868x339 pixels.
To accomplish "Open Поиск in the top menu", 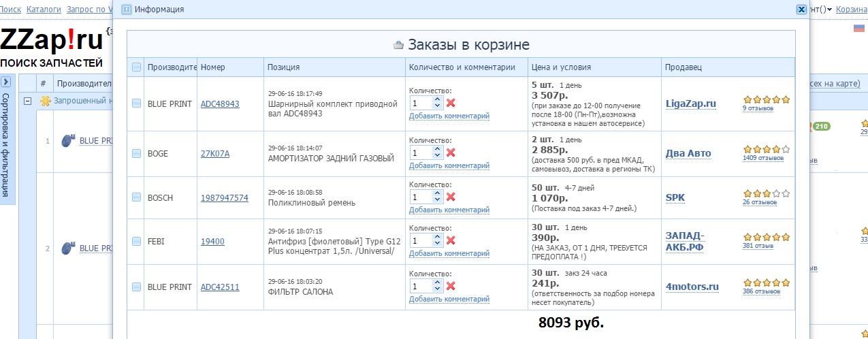I will 10,10.
